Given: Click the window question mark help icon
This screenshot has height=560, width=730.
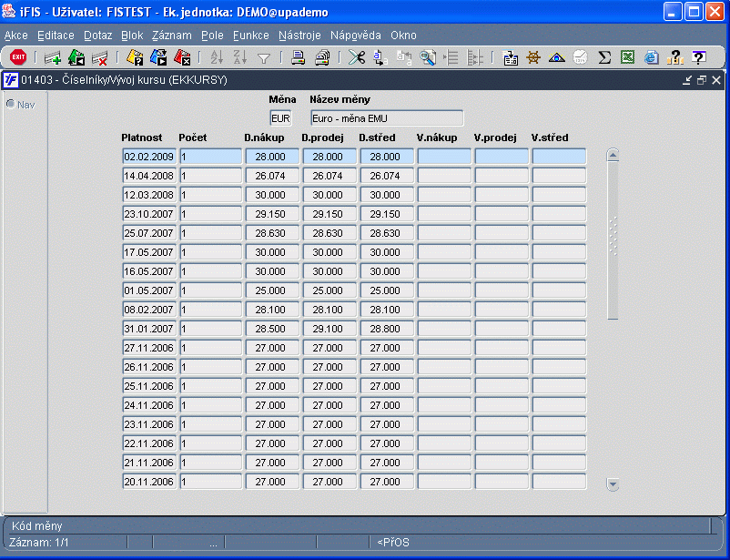Looking at the screenshot, I should click(698, 57).
